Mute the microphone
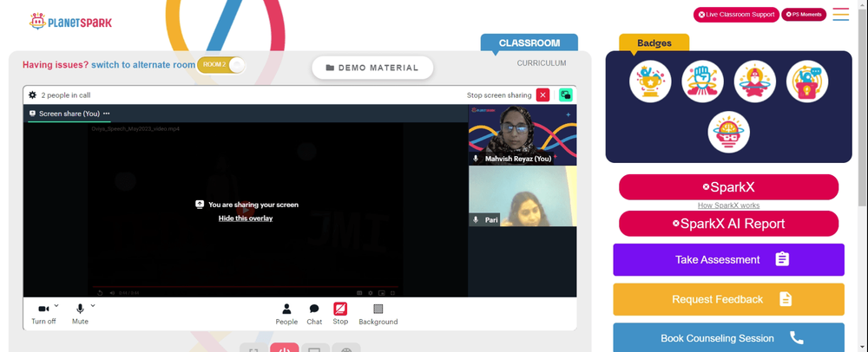This screenshot has height=352, width=868. pyautogui.click(x=80, y=314)
